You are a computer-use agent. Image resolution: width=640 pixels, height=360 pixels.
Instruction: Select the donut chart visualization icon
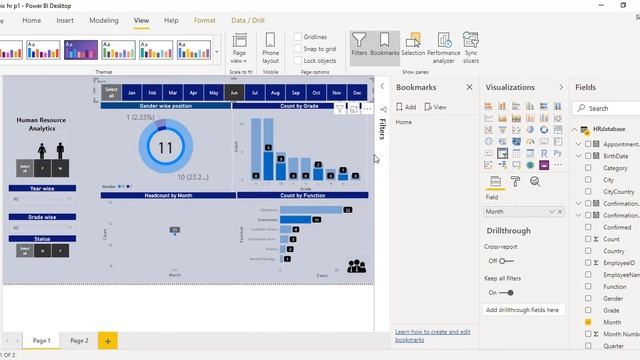pos(544,130)
